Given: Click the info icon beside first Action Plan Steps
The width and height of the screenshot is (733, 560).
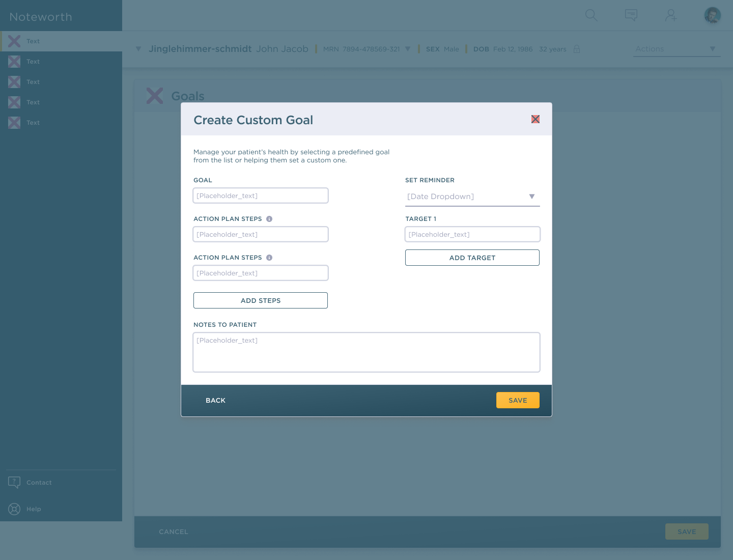Looking at the screenshot, I should click(x=269, y=218).
